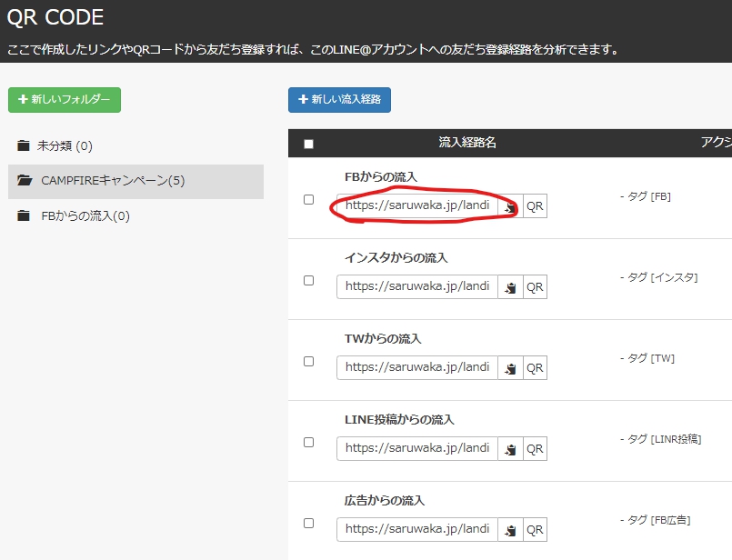Show QR code for FBからの流入
The height and width of the screenshot is (560, 732).
tap(535, 205)
